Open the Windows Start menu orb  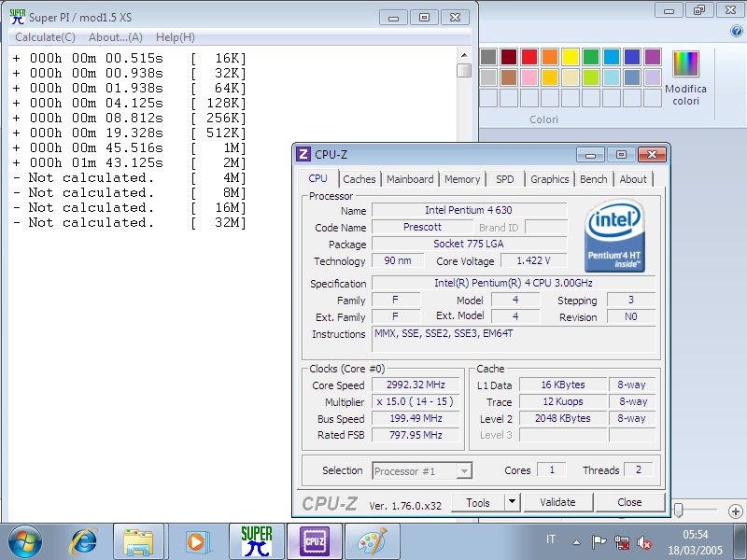(x=25, y=541)
